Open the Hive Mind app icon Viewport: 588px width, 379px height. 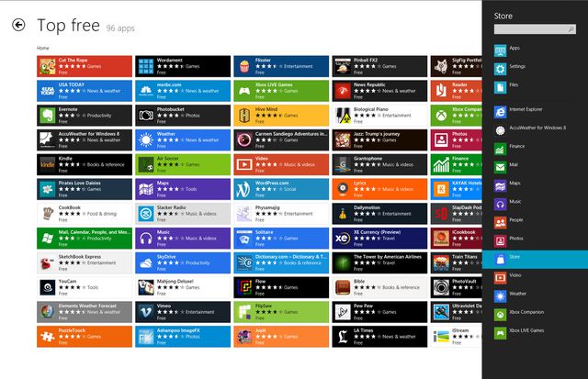click(244, 116)
